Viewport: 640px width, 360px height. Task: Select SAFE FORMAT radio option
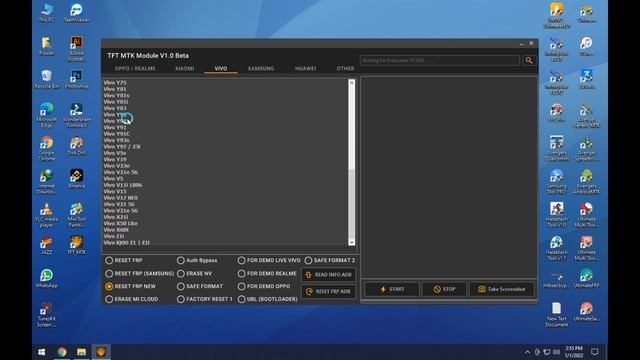pos(200,287)
